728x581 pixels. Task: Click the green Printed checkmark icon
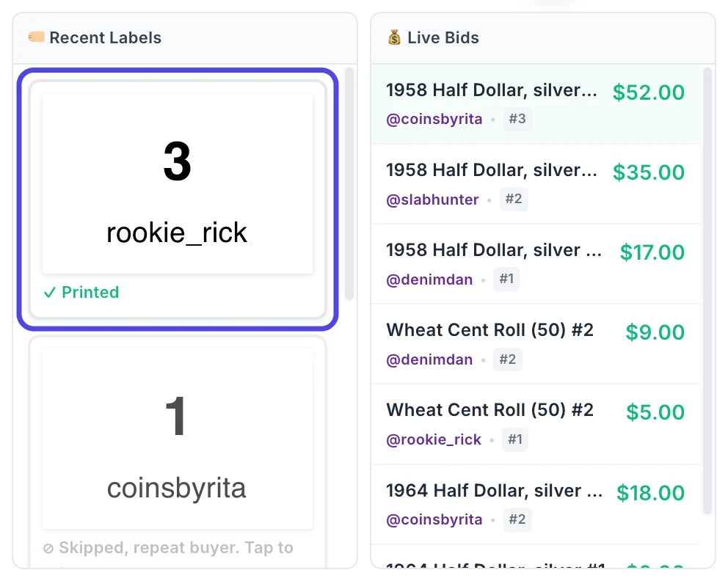(49, 293)
